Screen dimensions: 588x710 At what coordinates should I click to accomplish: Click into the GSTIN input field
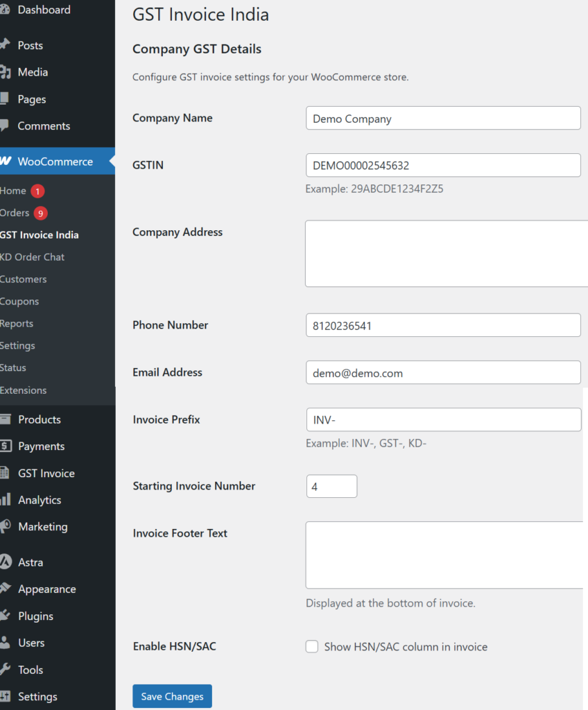coord(443,165)
